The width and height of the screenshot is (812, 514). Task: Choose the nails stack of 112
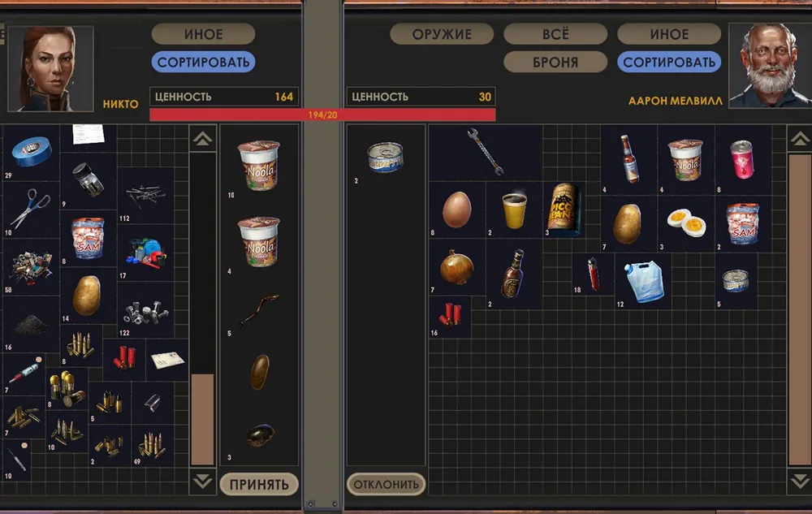click(145, 195)
